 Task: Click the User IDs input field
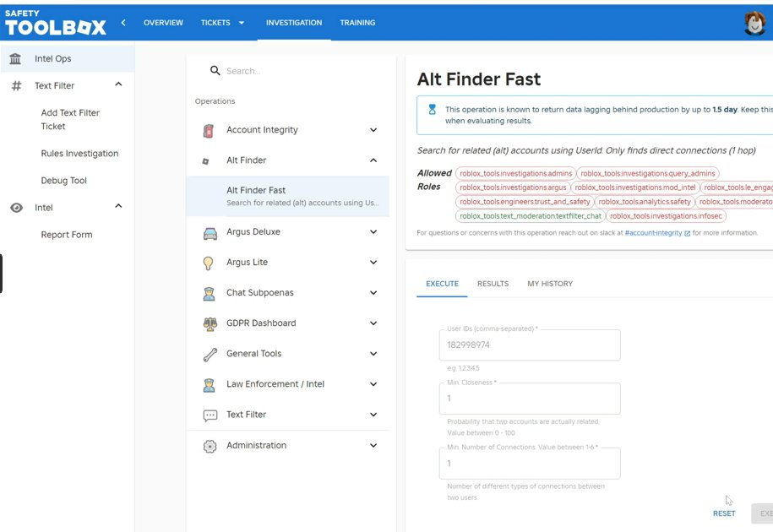530,345
